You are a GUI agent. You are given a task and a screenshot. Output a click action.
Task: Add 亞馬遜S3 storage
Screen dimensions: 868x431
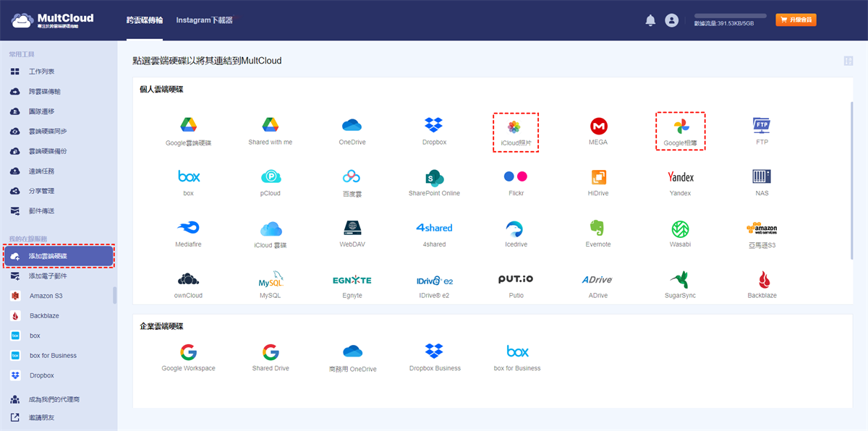[x=762, y=234]
